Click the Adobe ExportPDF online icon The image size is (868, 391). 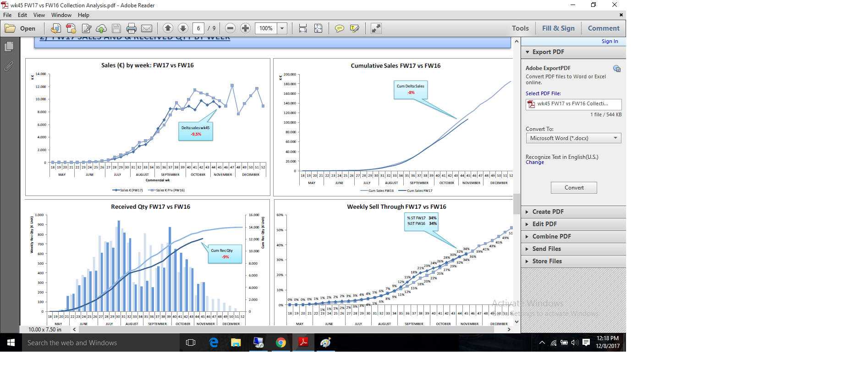tap(617, 69)
